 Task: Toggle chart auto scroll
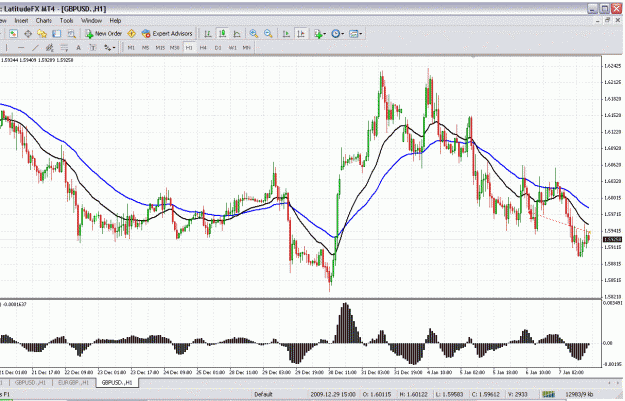coord(286,34)
